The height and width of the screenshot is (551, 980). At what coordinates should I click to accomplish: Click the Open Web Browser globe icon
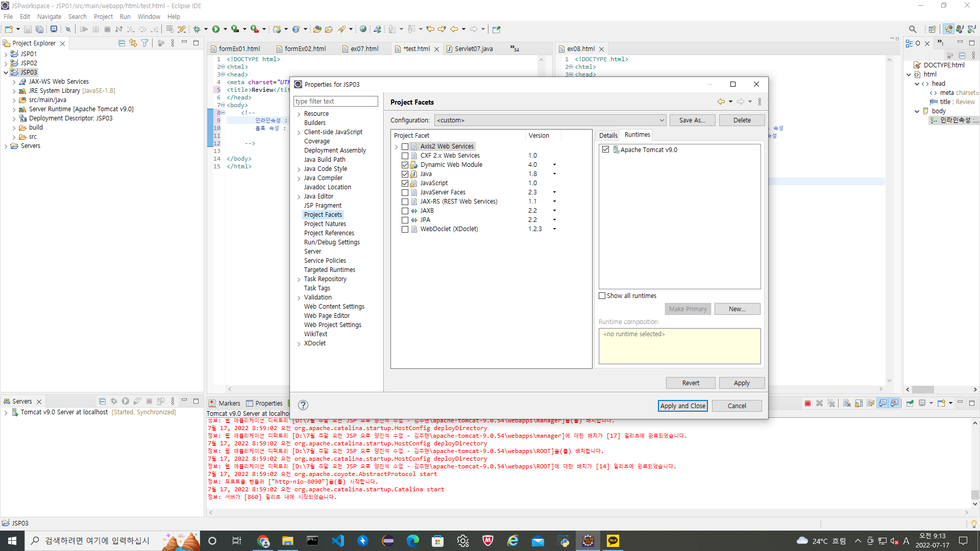363,29
